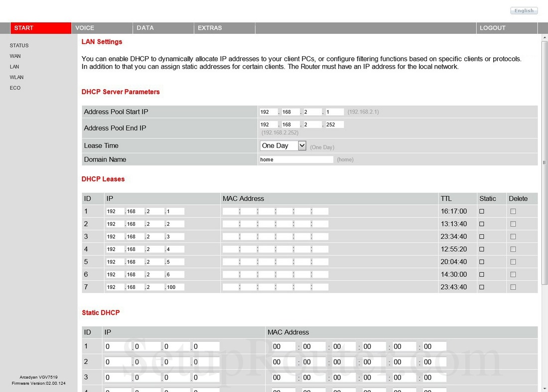Viewport: 548px width, 392px height.
Task: Open STATUS in the sidebar
Action: click(19, 45)
